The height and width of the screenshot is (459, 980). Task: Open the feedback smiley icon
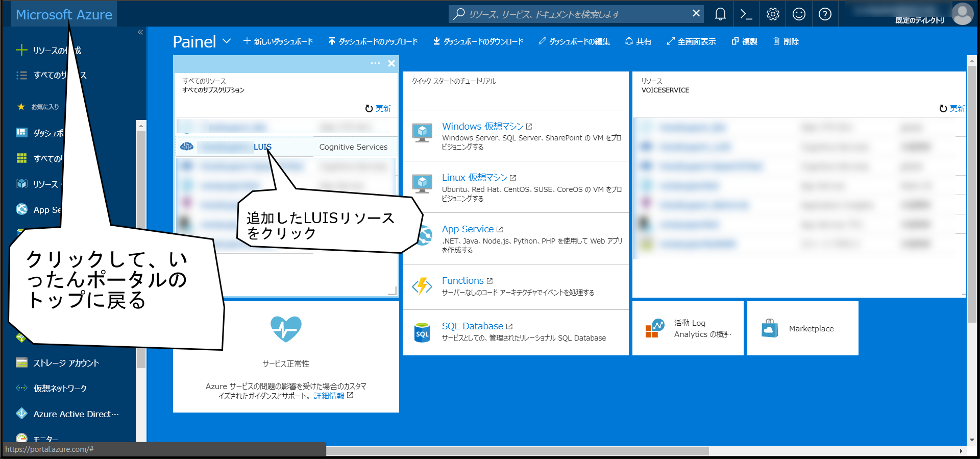pyautogui.click(x=799, y=14)
